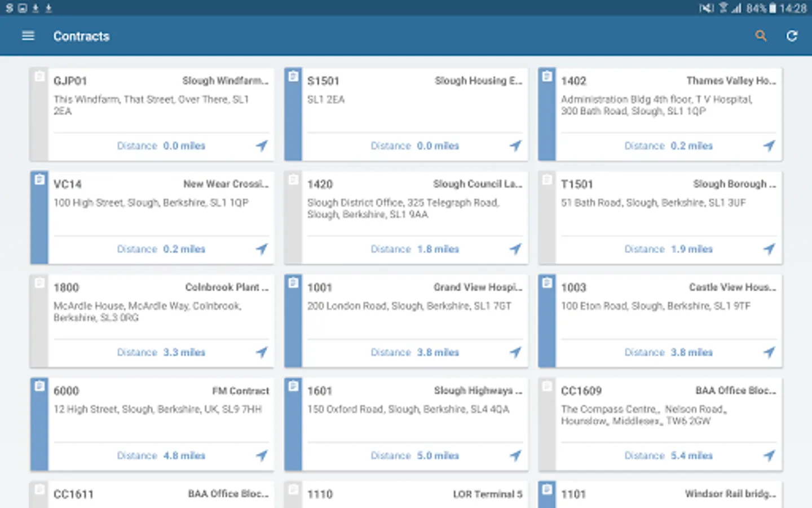Tap navigation arrow on 1601 card

[x=515, y=456]
